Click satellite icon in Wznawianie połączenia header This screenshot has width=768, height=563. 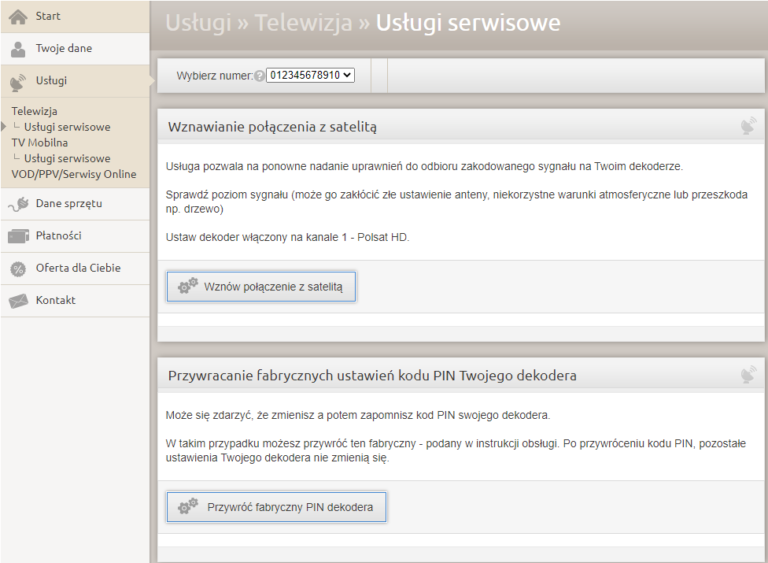tap(748, 126)
